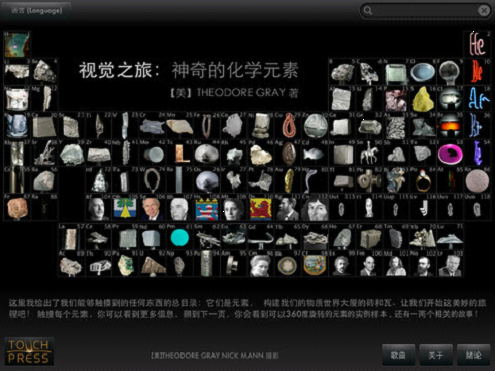Open the Neon (Ne) glowing tube tile

pyautogui.click(x=477, y=71)
